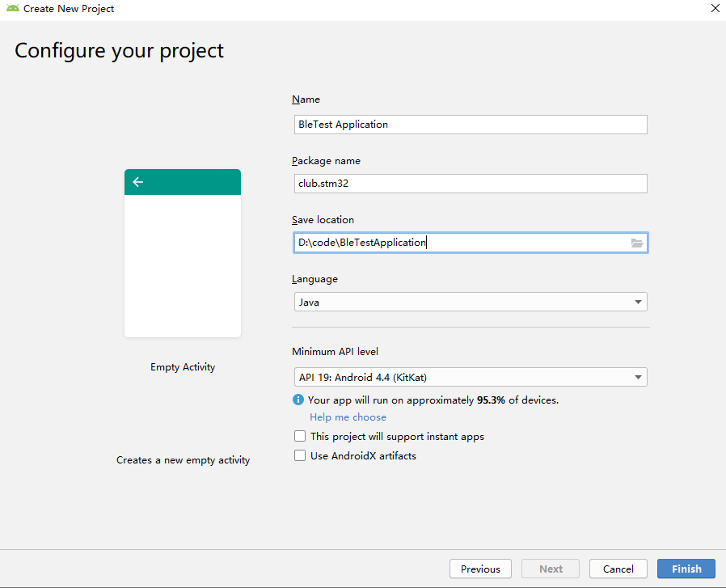
Task: Click the Android logo in the title bar
Action: coord(12,8)
